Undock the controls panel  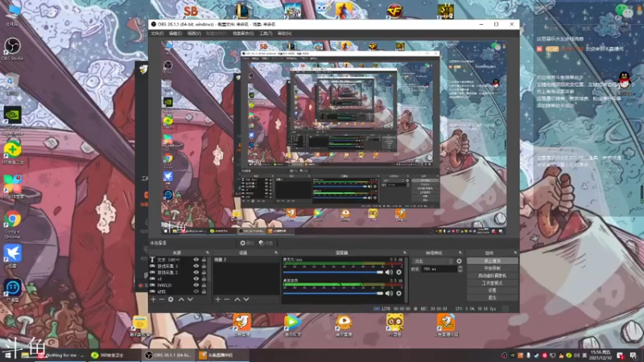(x=515, y=253)
